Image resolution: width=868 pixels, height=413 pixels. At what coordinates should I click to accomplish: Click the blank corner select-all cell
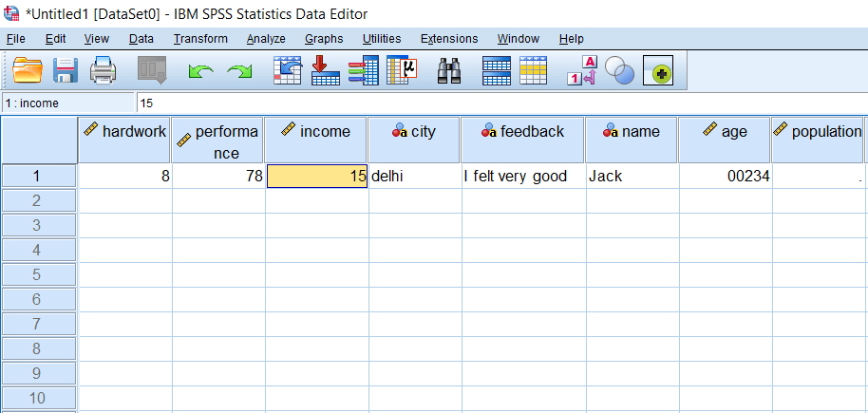39,140
